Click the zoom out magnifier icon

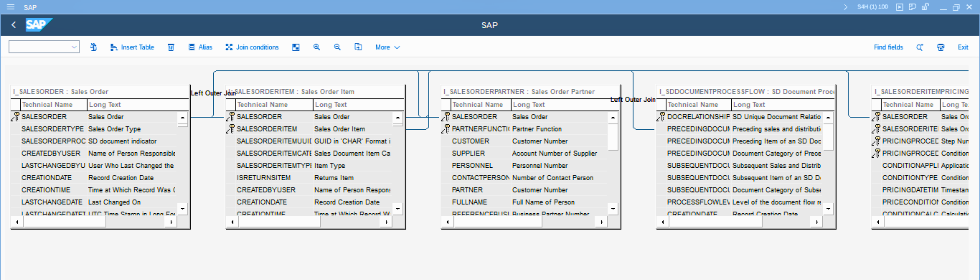pos(337,47)
